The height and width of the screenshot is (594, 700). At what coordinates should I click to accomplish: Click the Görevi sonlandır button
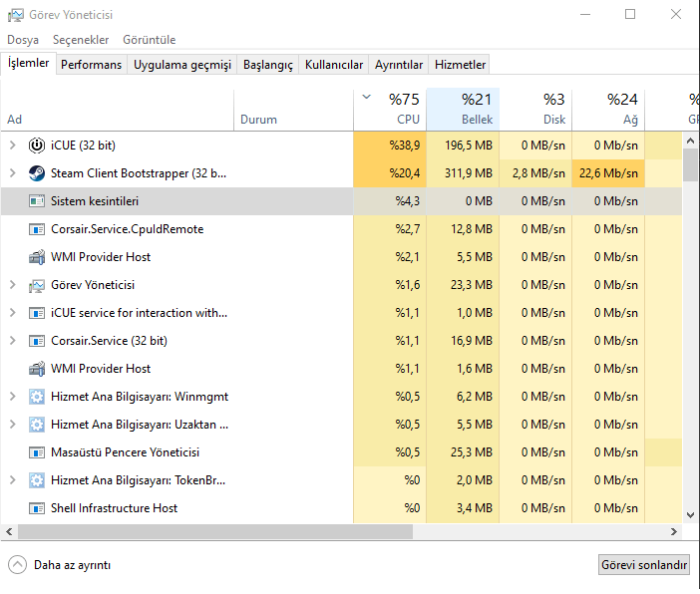[644, 565]
